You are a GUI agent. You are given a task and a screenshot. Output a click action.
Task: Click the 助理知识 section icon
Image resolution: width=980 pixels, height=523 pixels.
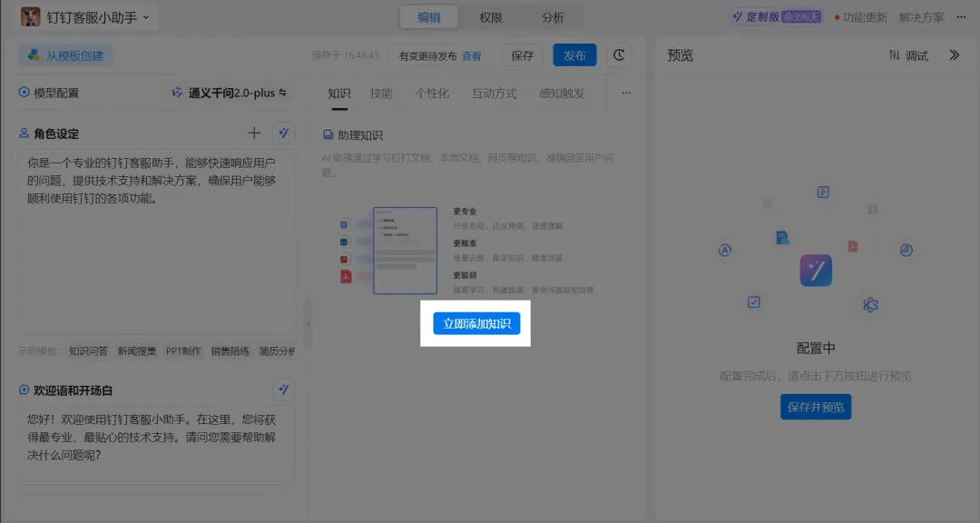328,134
